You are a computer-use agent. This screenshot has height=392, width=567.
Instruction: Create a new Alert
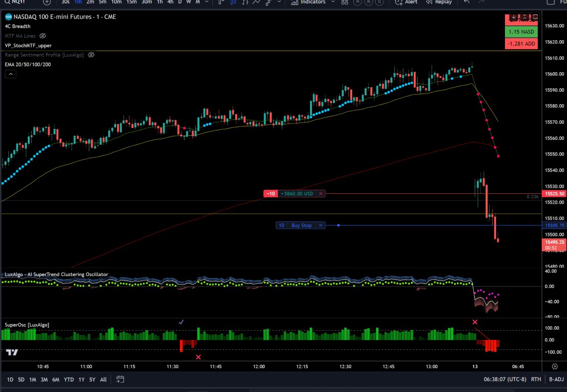click(406, 2)
